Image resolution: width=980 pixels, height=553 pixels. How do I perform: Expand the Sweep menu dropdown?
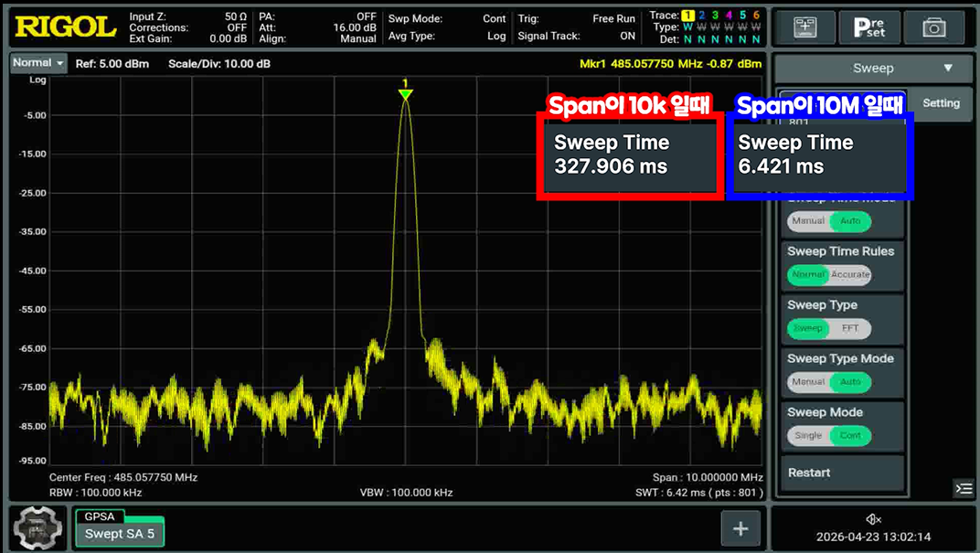tap(873, 69)
